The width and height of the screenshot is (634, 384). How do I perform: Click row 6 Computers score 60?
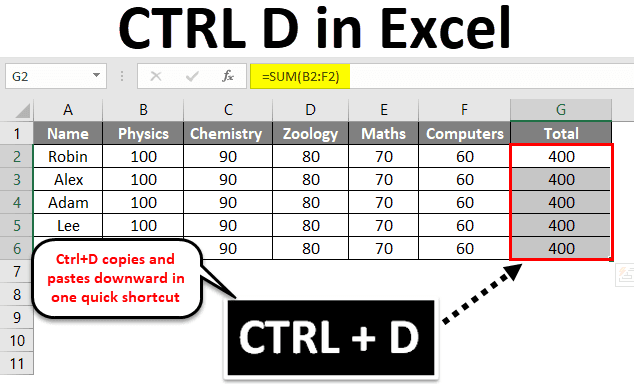point(464,249)
